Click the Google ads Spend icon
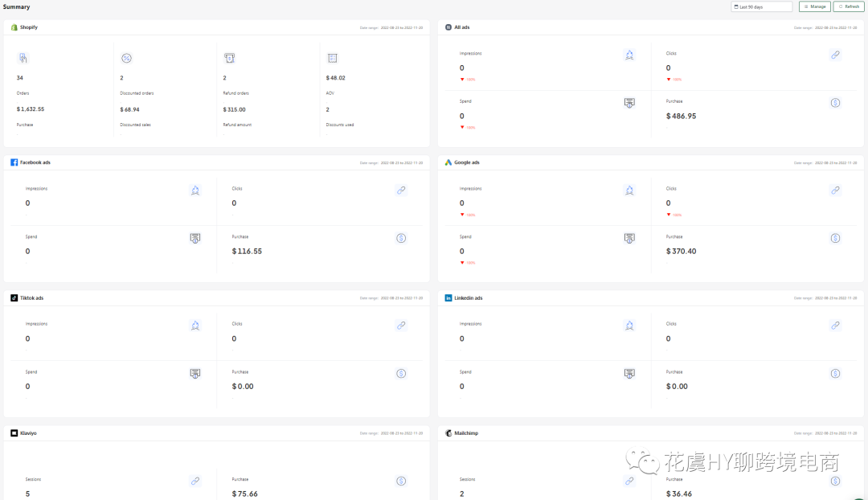Image resolution: width=868 pixels, height=500 pixels. (629, 238)
